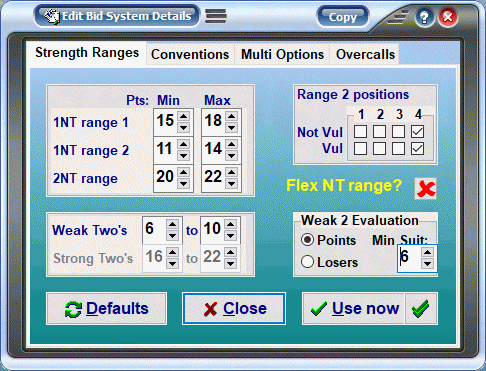The image size is (486, 371).
Task: Check Not Vul position 1 checkbox
Action: [360, 132]
